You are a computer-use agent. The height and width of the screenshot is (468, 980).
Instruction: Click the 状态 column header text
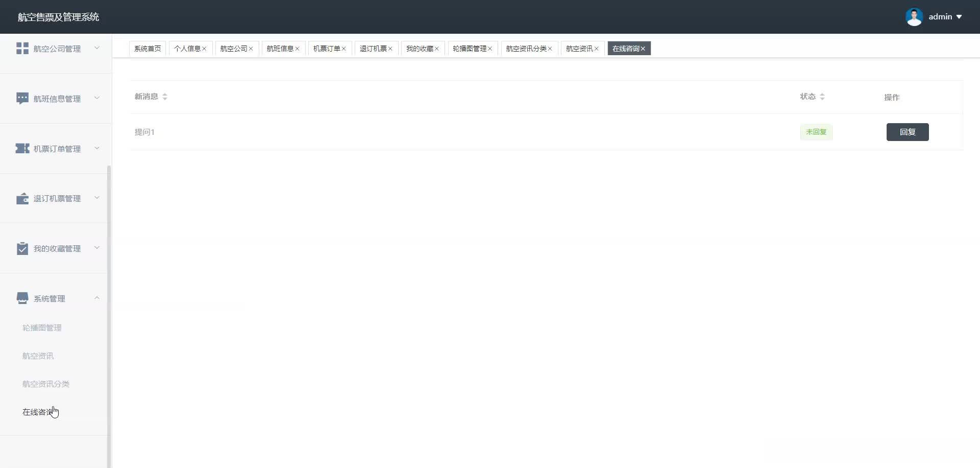(808, 97)
